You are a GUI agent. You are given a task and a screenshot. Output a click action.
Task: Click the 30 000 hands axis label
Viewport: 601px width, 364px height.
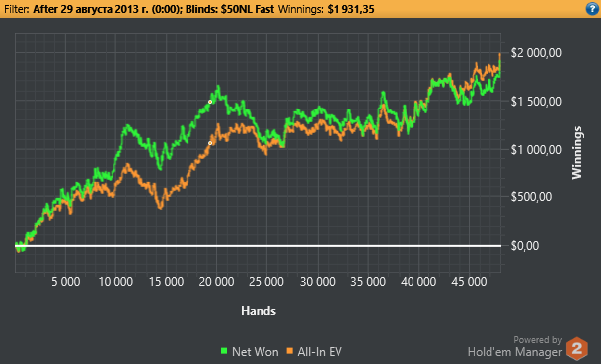[x=318, y=282]
